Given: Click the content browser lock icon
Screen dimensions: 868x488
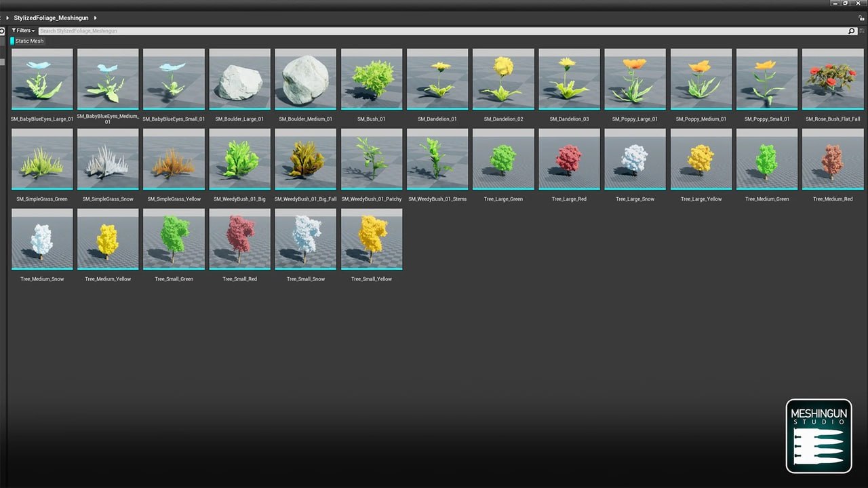Looking at the screenshot, I should 863,18.
